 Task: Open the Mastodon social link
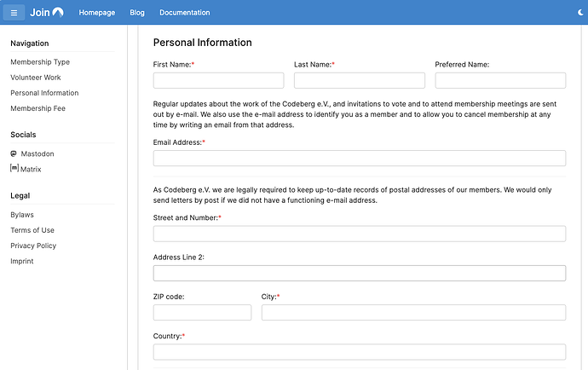tap(36, 154)
